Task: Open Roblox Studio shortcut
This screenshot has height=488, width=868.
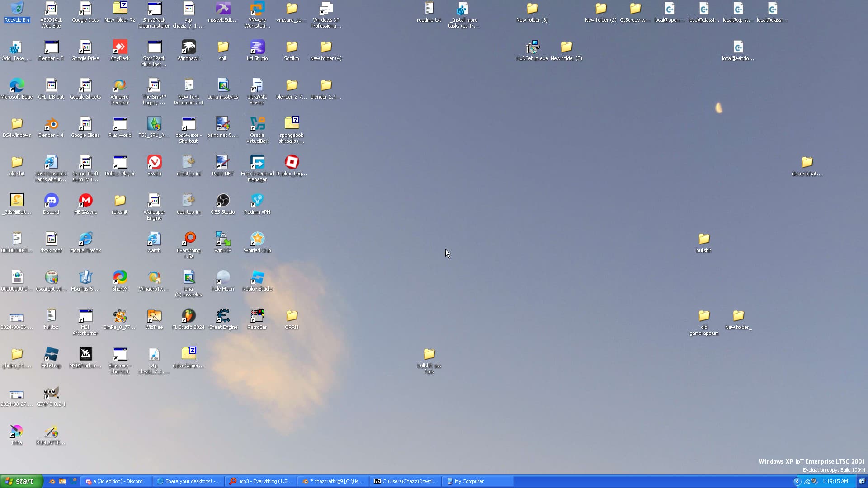Action: [x=257, y=281]
